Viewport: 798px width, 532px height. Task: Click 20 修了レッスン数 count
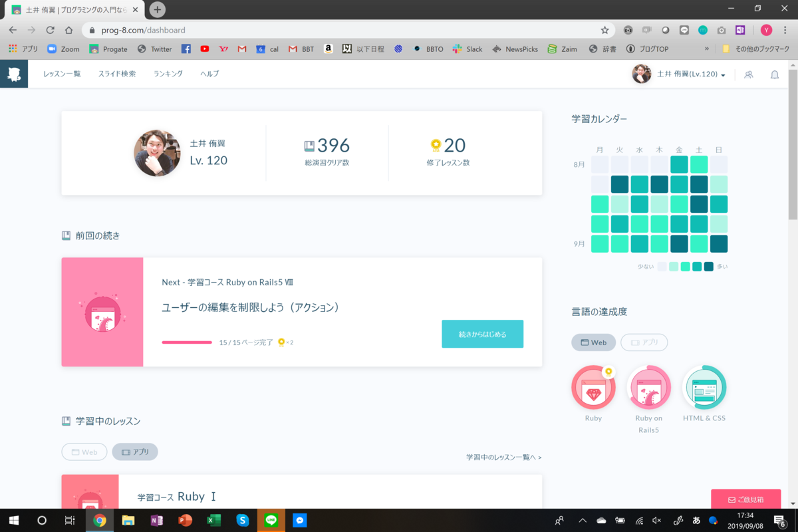click(448, 151)
